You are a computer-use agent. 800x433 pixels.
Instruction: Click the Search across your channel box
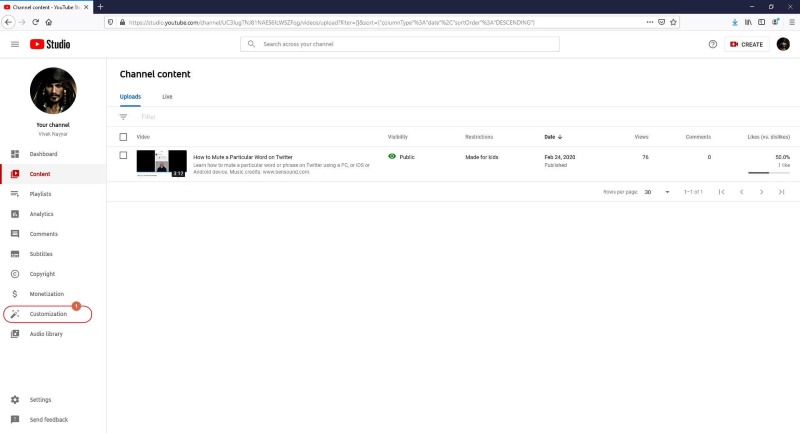(x=400, y=44)
